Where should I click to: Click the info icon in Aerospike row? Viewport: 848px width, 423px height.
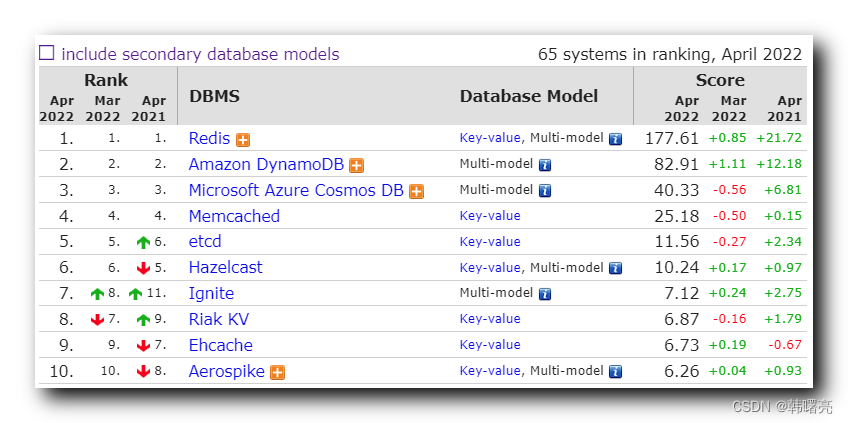[616, 372]
